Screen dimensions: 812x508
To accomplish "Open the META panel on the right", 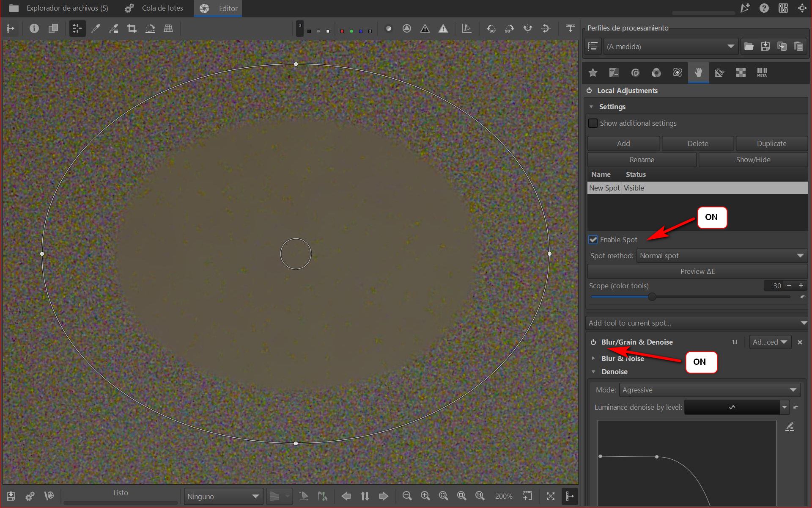I will pos(763,72).
